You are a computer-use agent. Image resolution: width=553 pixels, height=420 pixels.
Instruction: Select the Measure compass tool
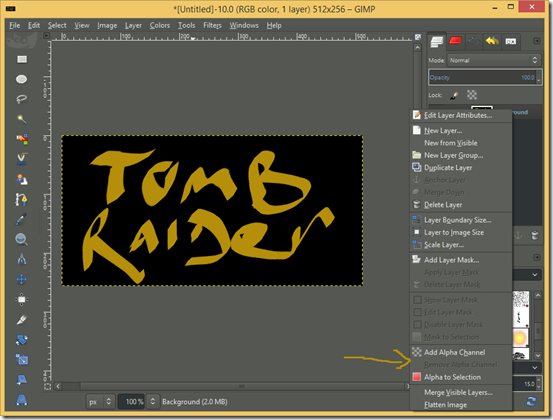(x=22, y=259)
